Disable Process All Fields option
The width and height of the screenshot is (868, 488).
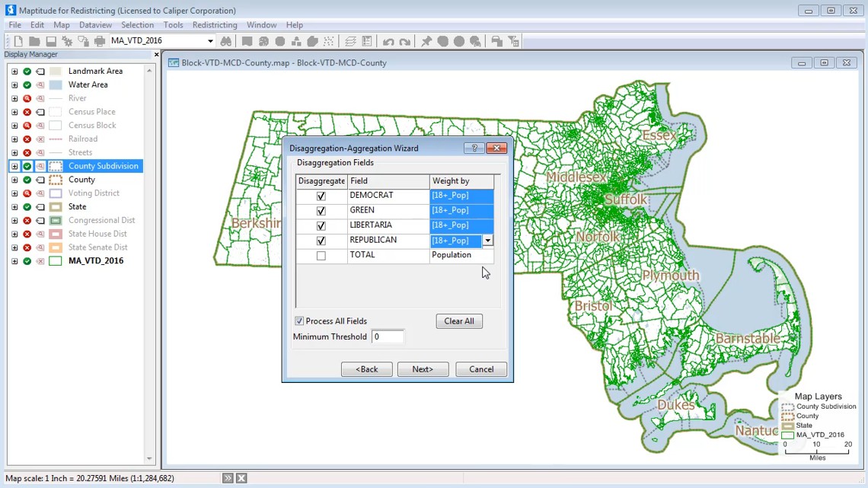click(299, 321)
